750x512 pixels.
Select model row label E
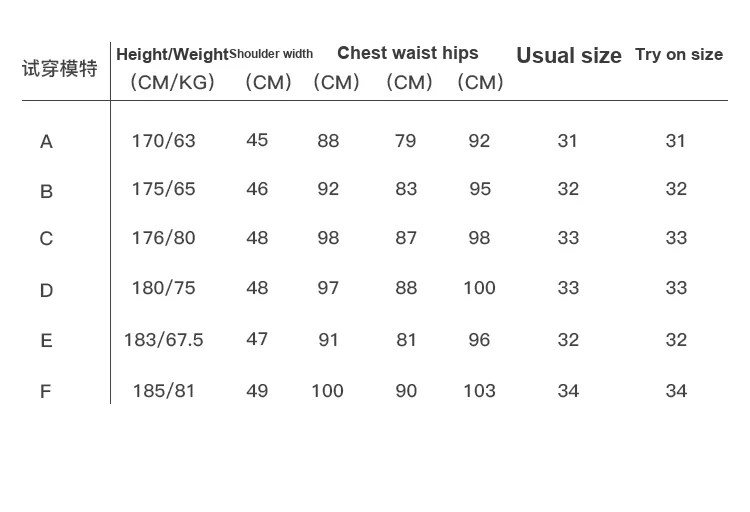coord(46,341)
